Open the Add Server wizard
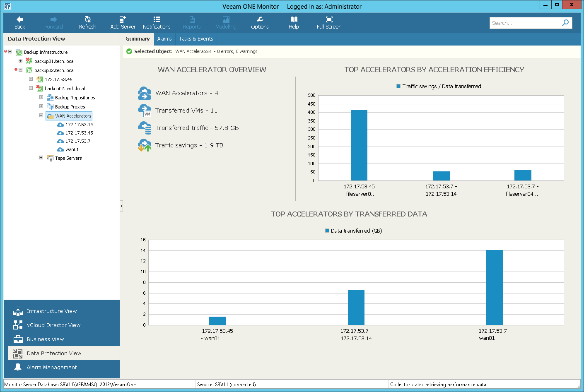Viewport: 584px width, 392px height. [x=123, y=23]
